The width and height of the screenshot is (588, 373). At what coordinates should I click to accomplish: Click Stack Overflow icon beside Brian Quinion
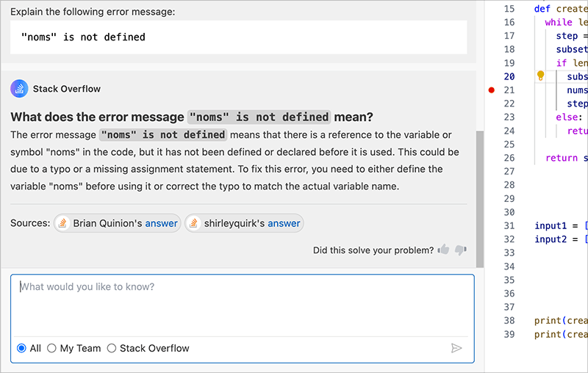pos(63,223)
